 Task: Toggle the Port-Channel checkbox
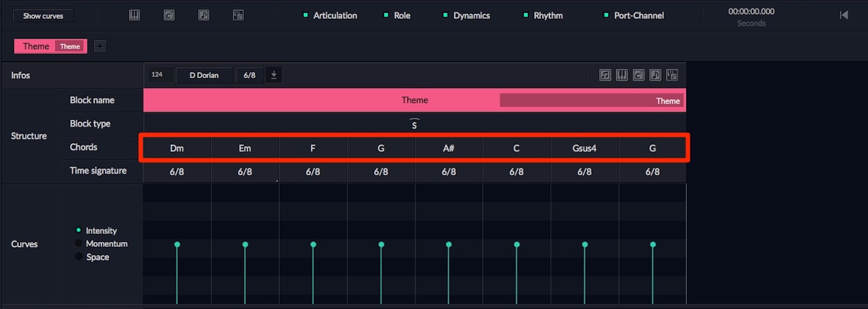(606, 15)
